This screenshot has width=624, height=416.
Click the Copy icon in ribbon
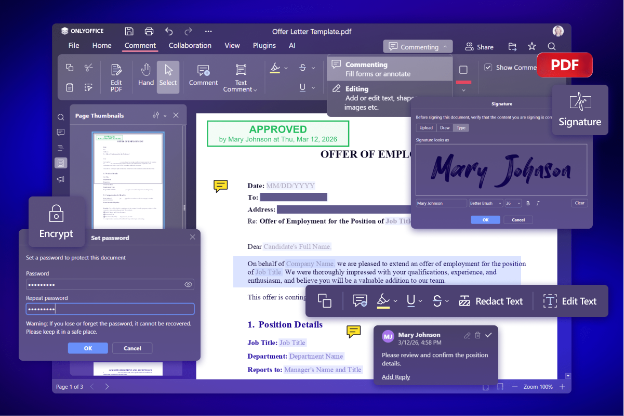[70, 67]
